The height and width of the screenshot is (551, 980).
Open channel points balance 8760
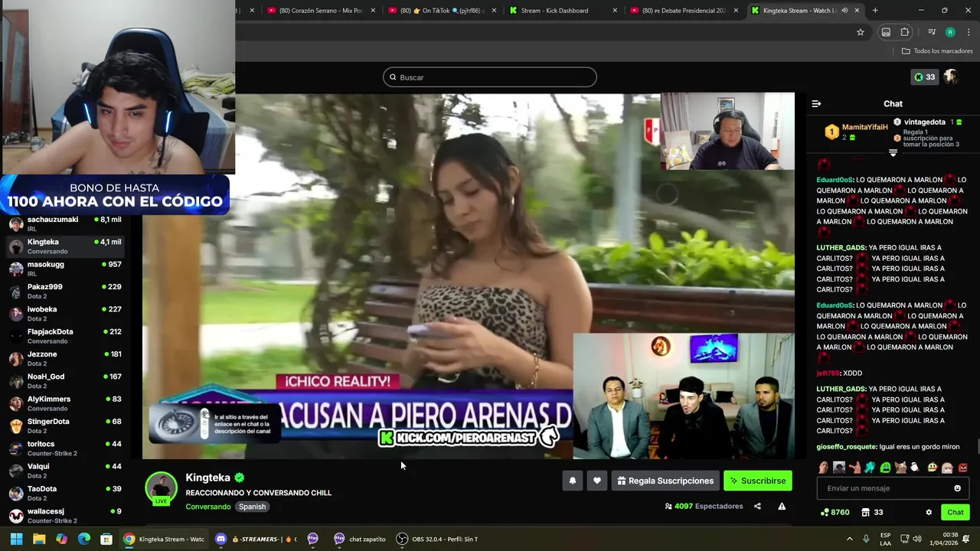click(835, 512)
